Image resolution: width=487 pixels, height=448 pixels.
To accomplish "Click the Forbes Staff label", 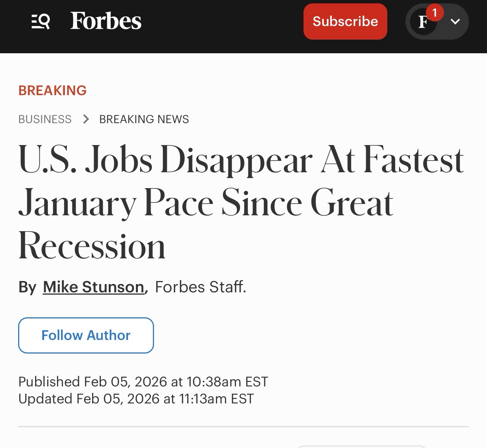I will click(x=200, y=287).
